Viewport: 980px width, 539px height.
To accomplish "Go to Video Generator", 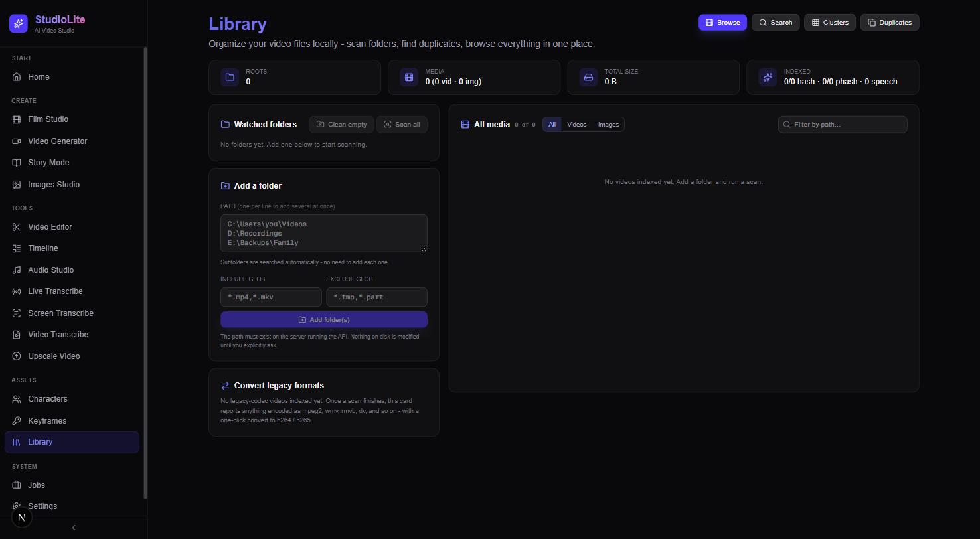I will click(72, 141).
